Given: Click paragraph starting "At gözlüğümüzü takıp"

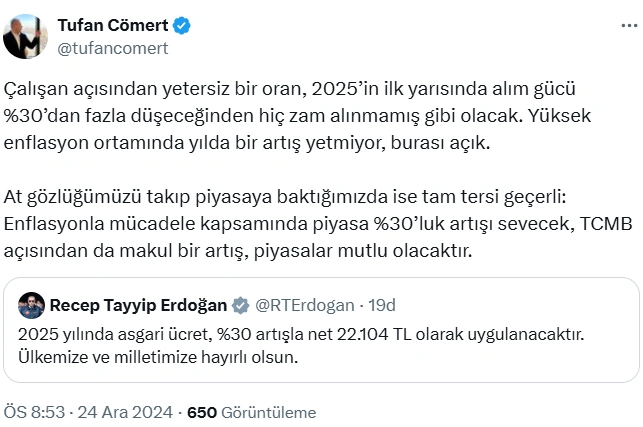Looking at the screenshot, I should coord(318,221).
